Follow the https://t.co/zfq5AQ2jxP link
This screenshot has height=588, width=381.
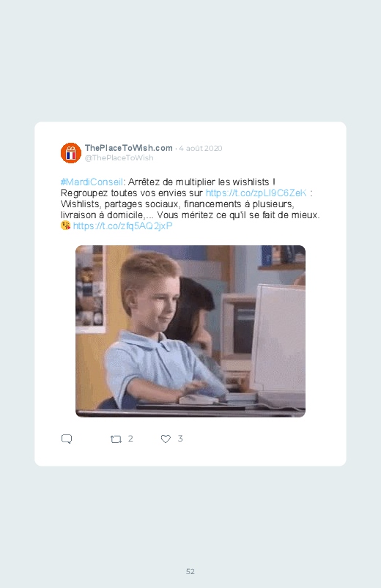[123, 226]
